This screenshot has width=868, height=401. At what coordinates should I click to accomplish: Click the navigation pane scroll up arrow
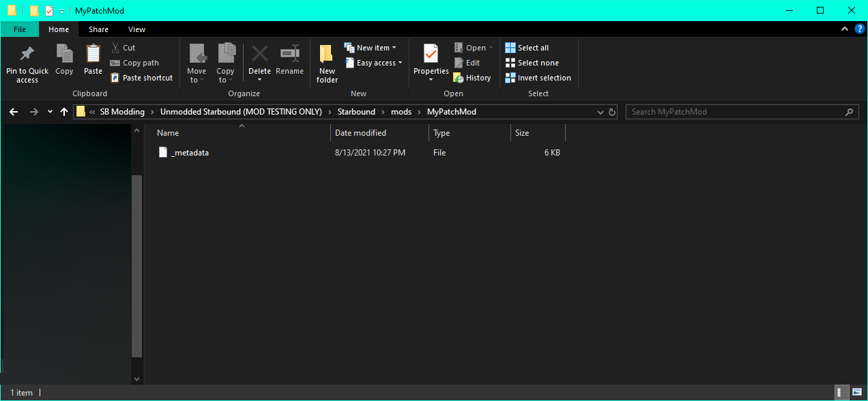click(x=136, y=130)
